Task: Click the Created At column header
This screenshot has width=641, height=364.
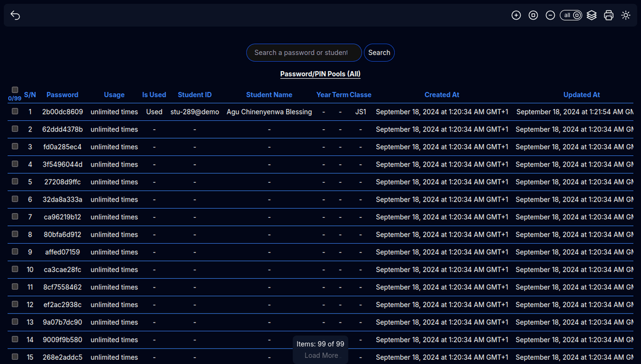Action: (442, 95)
